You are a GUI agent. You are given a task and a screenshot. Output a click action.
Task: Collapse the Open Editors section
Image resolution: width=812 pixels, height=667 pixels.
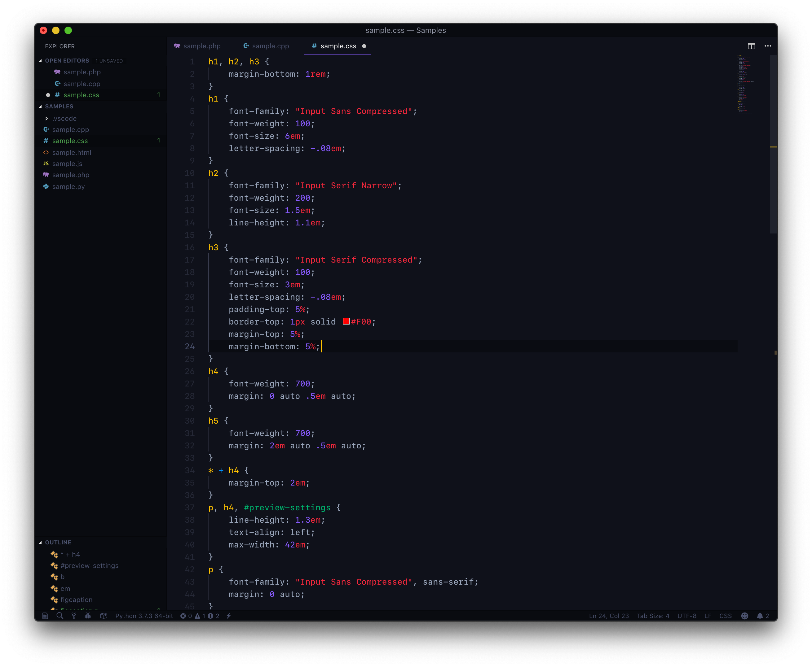click(41, 61)
